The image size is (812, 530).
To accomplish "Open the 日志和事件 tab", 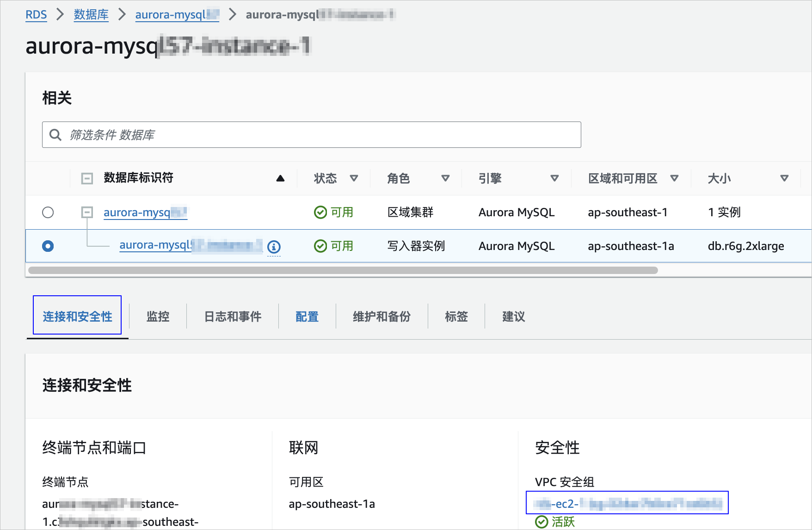I will click(233, 317).
